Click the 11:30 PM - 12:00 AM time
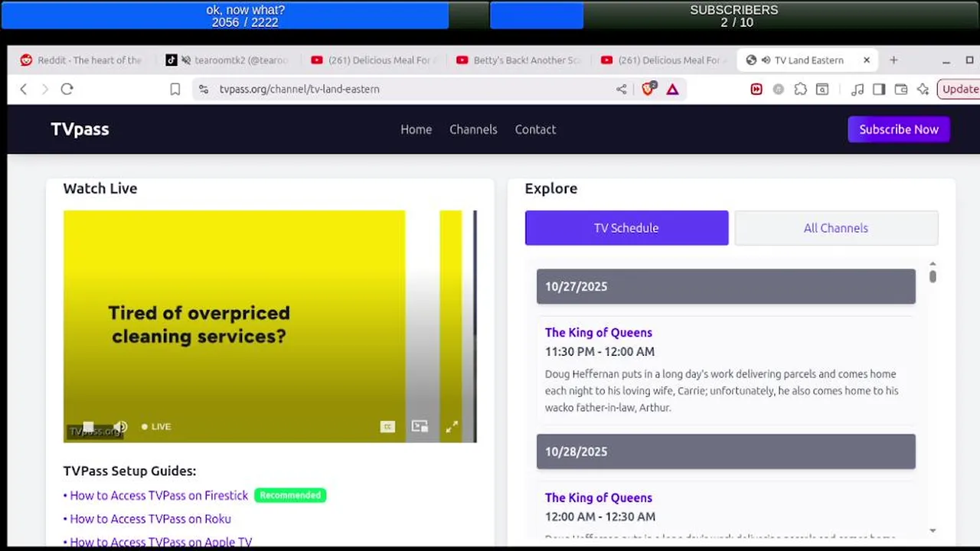The height and width of the screenshot is (551, 980). (599, 352)
